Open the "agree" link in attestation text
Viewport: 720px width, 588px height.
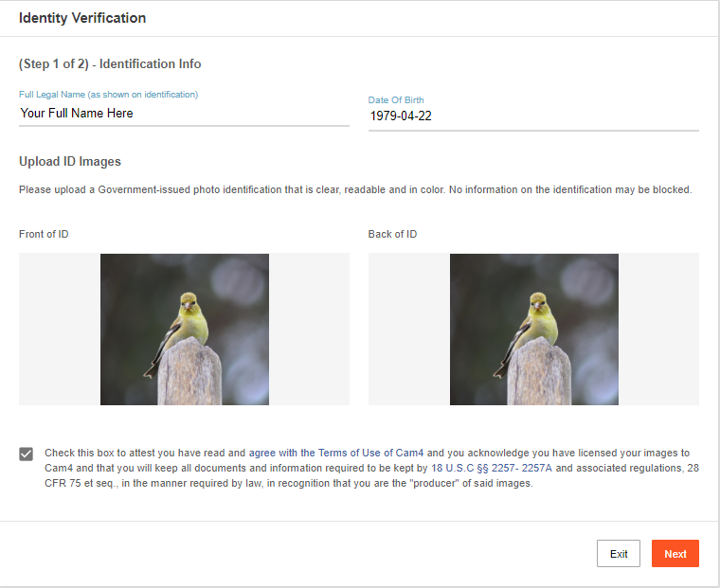point(262,454)
